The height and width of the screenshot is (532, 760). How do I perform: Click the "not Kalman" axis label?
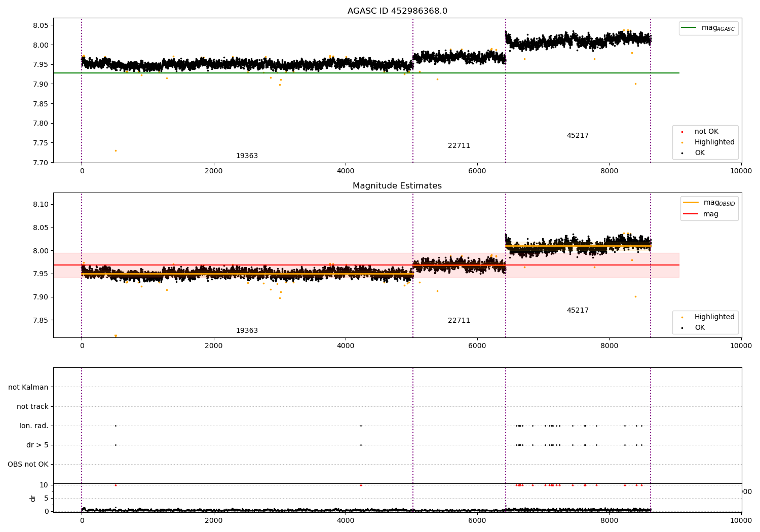click(x=28, y=387)
